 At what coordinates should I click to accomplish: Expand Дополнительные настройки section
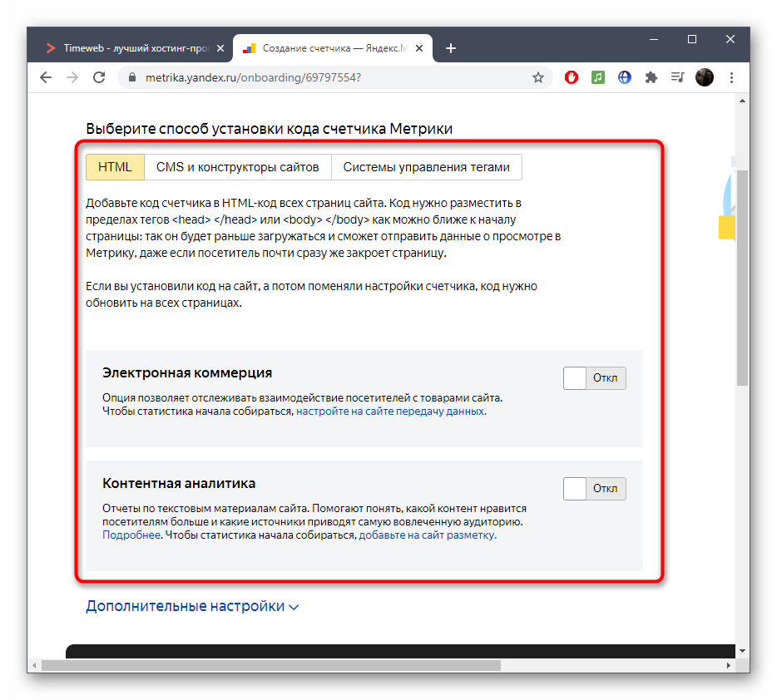pyautogui.click(x=192, y=606)
